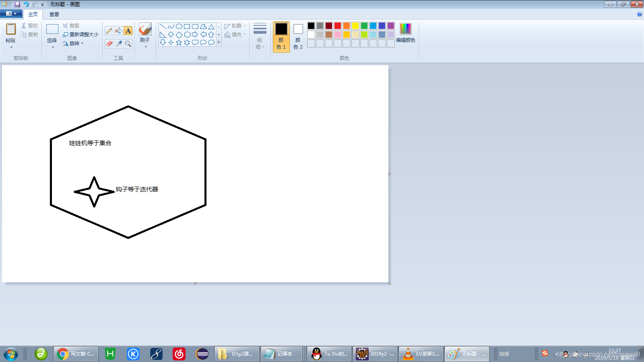Choose the Rounded rectangle shape
The width and height of the screenshot is (644, 362).
(195, 27)
